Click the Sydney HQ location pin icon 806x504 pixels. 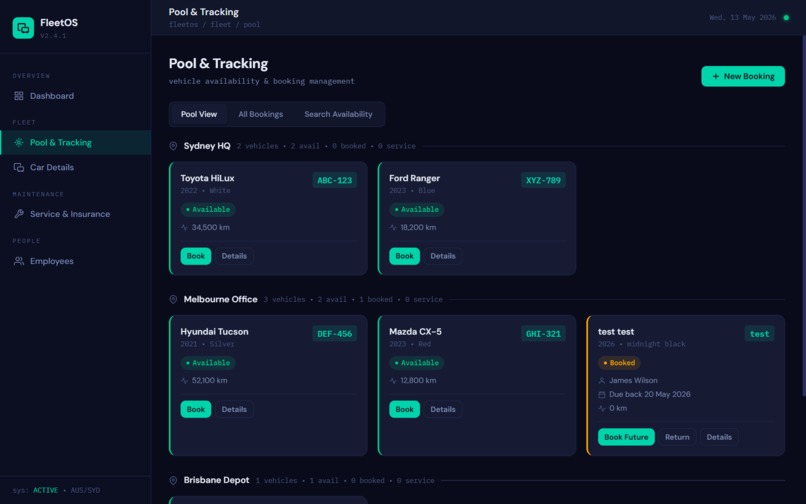pyautogui.click(x=173, y=146)
